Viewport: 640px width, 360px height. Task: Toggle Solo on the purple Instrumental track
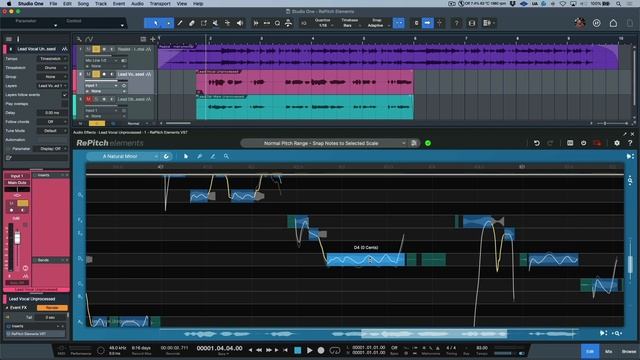(x=96, y=49)
